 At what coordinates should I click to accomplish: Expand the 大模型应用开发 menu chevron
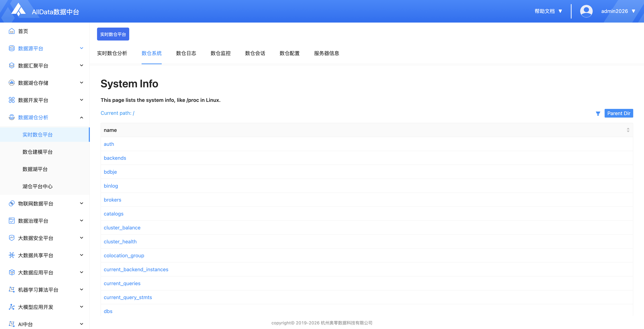tap(82, 307)
